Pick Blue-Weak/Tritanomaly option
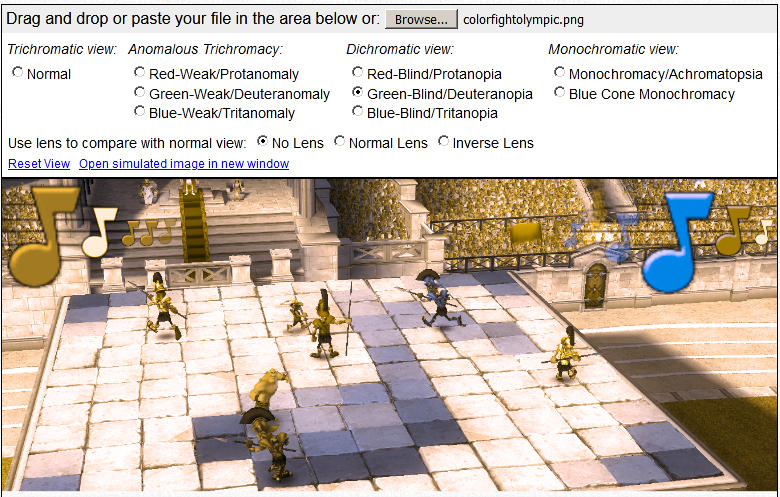The image size is (780, 497). coord(139,111)
